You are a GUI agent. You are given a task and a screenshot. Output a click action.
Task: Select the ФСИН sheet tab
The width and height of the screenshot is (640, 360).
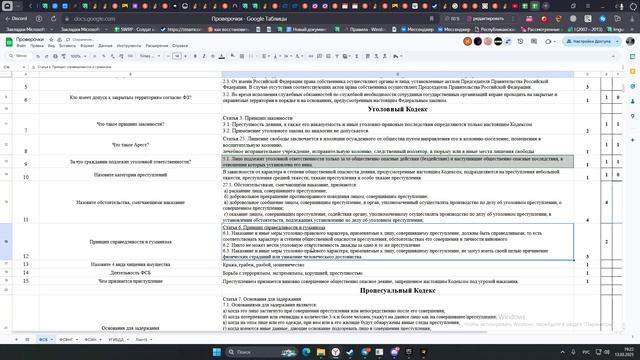tap(93, 340)
